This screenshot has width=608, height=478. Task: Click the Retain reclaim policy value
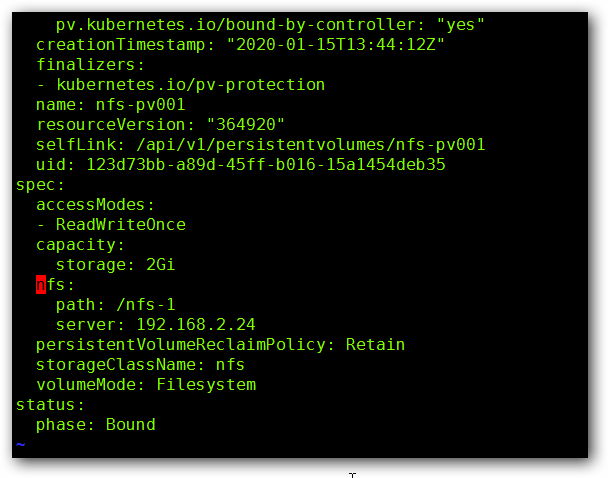(375, 345)
